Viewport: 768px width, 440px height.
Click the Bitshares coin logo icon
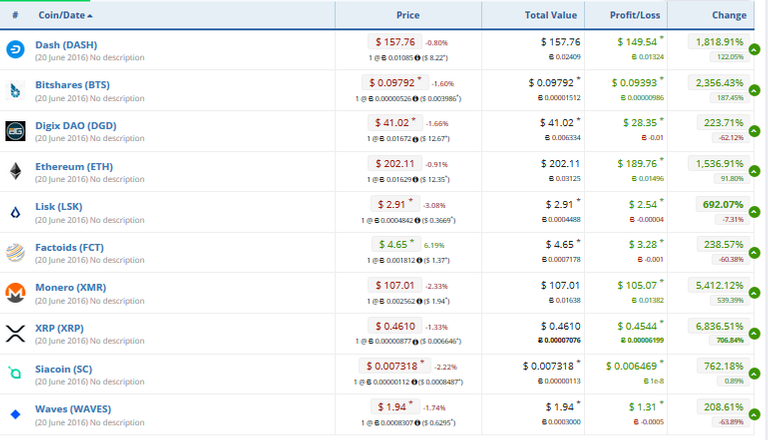pos(15,91)
